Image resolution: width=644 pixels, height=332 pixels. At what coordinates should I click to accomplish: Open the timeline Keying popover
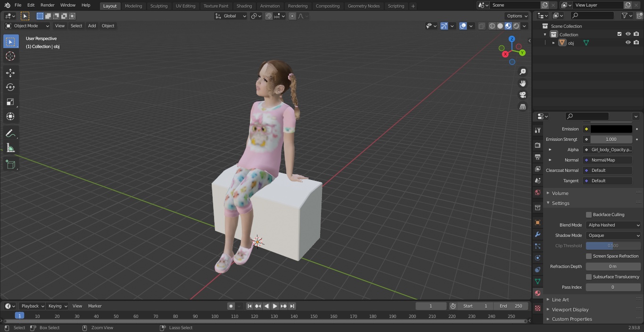pos(58,306)
